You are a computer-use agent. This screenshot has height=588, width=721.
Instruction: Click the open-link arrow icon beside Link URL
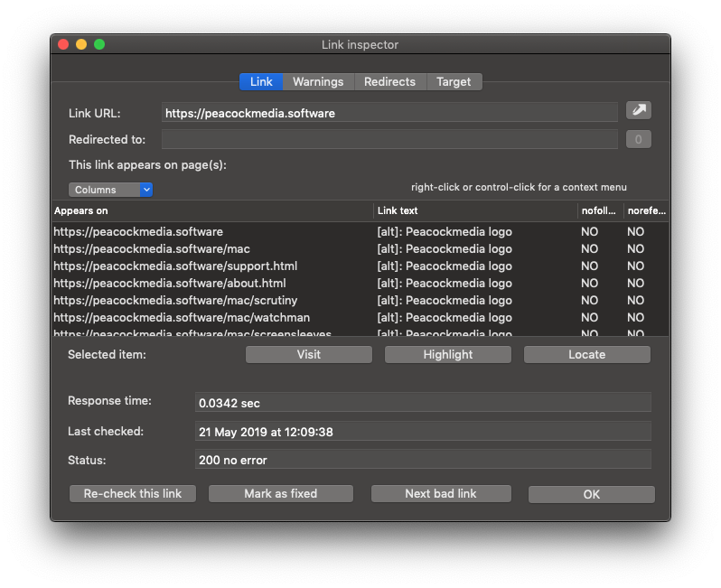coord(639,110)
